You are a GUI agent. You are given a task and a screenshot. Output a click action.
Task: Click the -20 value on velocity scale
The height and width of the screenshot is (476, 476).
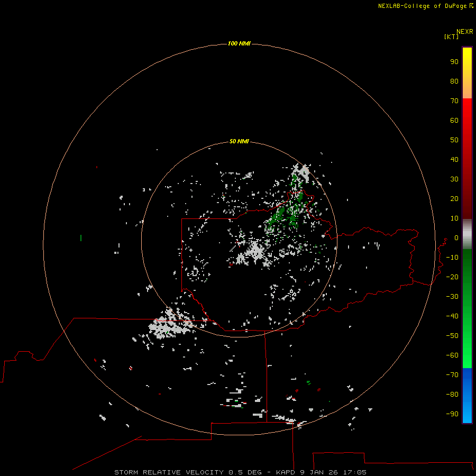[452, 277]
